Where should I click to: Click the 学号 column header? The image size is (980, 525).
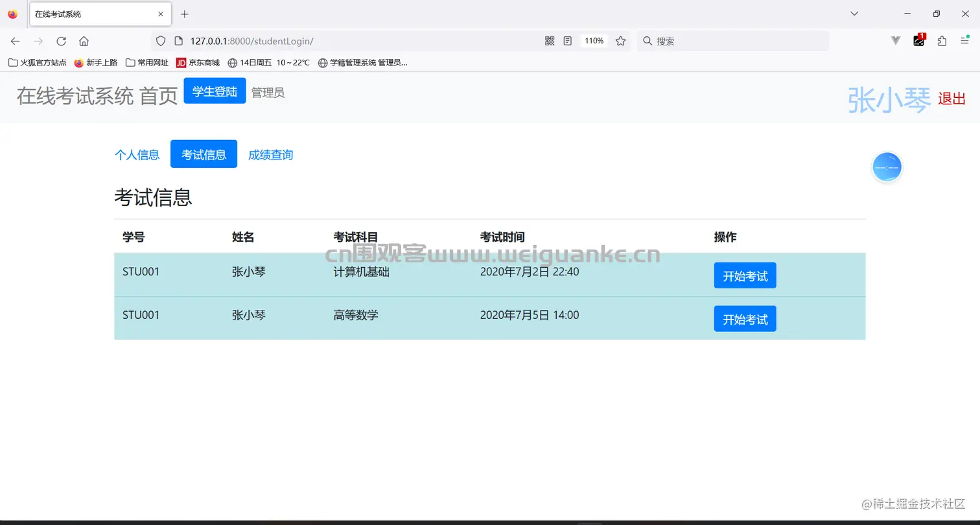coord(134,237)
